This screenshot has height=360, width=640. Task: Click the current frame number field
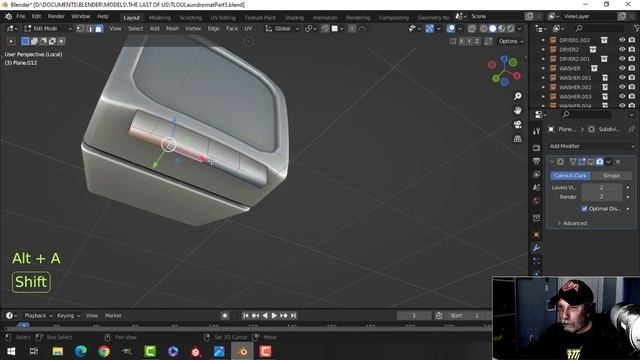point(414,316)
